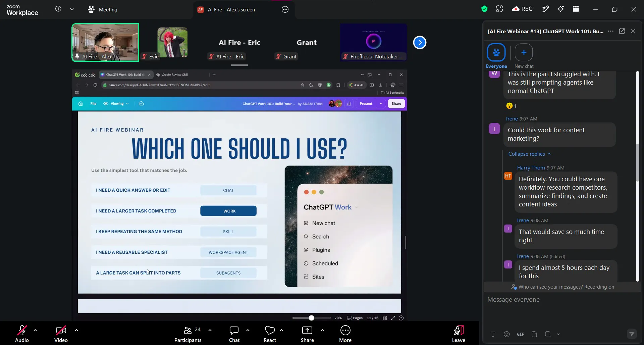Image resolution: width=644 pixels, height=345 pixels.
Task: Open the Zoom apps grid icon
Action: [x=576, y=9]
